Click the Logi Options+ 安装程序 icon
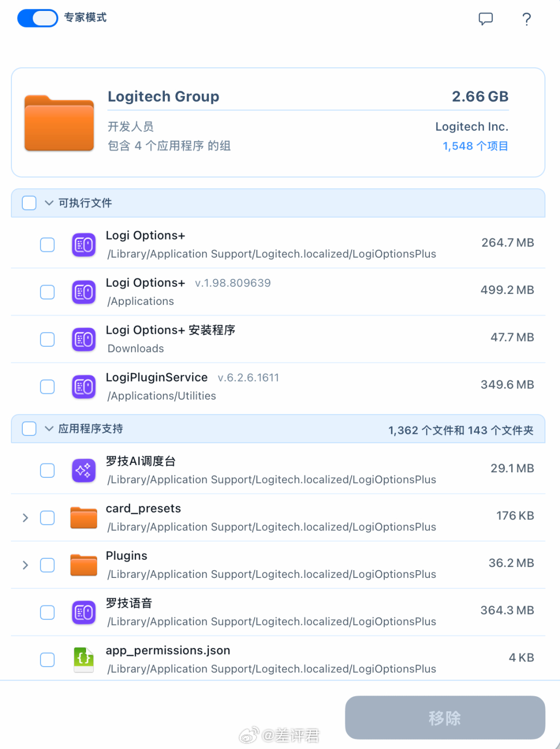This screenshot has width=560, height=749. 83,340
